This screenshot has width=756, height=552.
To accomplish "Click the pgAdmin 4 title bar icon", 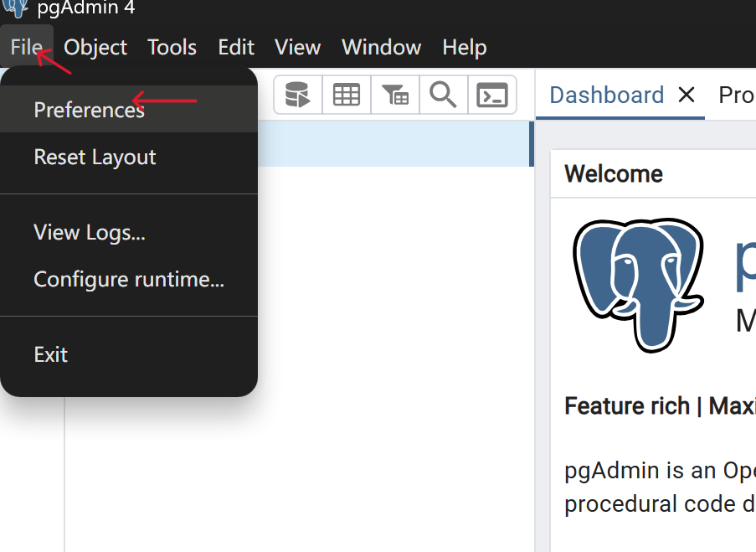I will [15, 8].
